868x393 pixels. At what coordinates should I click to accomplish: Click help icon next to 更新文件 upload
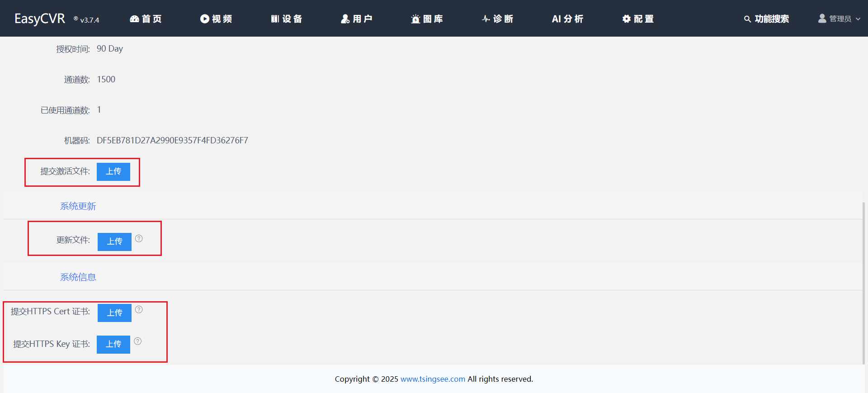139,238
